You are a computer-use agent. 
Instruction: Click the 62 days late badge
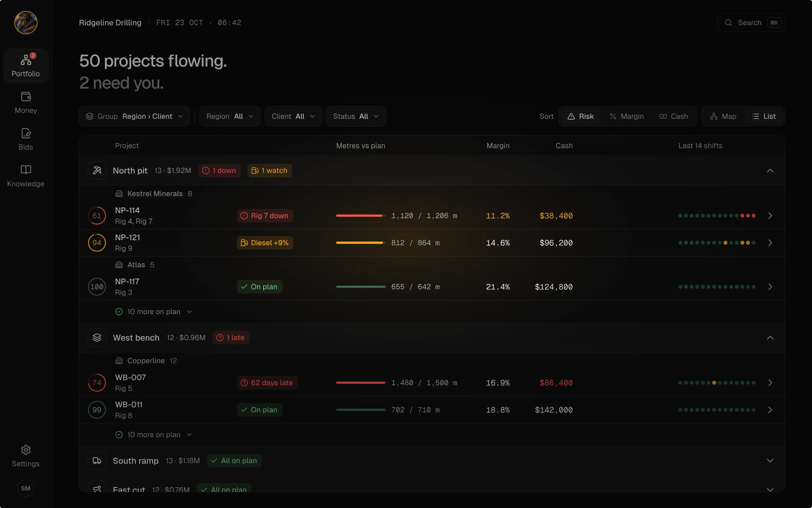267,383
